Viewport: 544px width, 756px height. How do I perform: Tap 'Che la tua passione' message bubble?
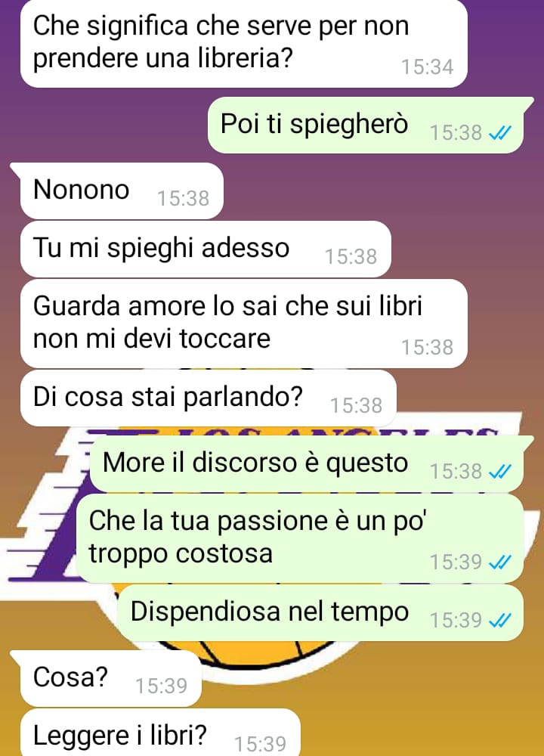[x=300, y=538]
